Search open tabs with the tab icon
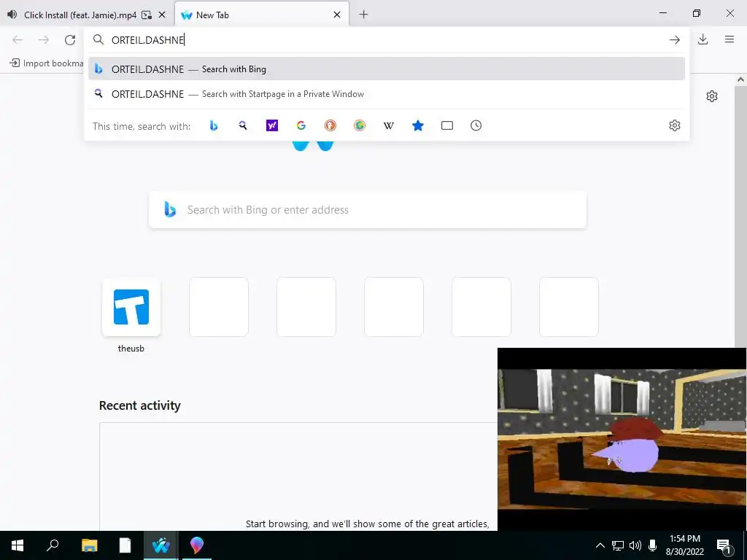Viewport: 747px width, 560px height. 447,125
